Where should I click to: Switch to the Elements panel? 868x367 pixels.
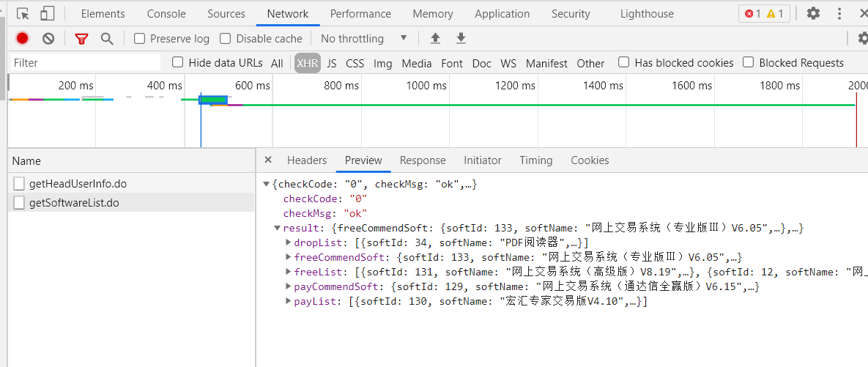click(x=103, y=14)
